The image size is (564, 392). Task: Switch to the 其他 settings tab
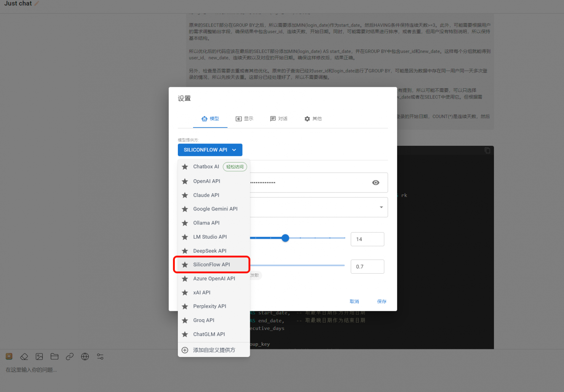pos(313,119)
